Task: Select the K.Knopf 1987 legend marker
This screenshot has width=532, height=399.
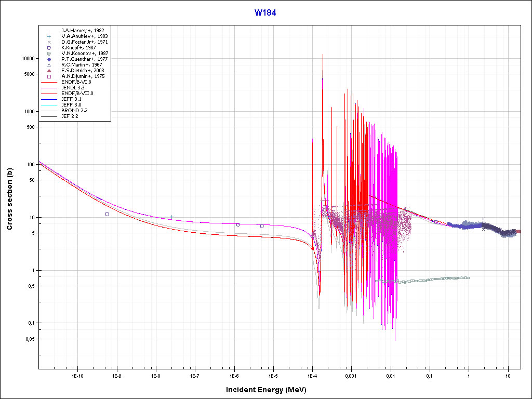Action: coord(49,48)
